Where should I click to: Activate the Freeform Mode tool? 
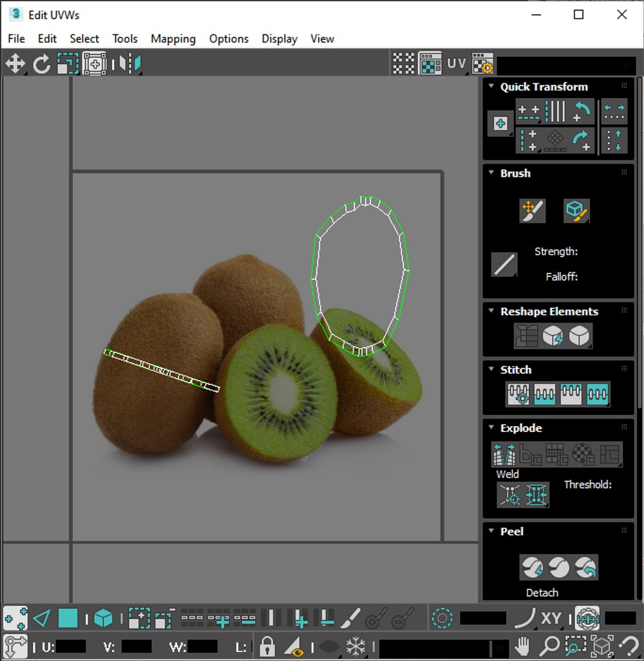coord(94,64)
